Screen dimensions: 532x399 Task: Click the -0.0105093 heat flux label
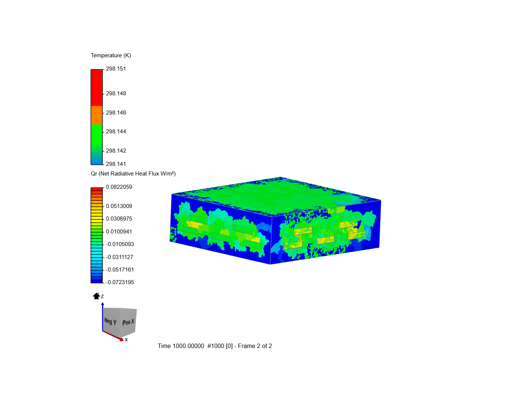click(120, 244)
